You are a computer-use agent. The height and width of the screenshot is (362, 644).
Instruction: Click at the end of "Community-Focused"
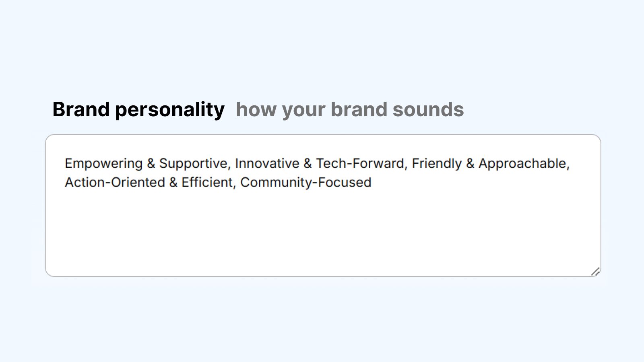pos(372,182)
